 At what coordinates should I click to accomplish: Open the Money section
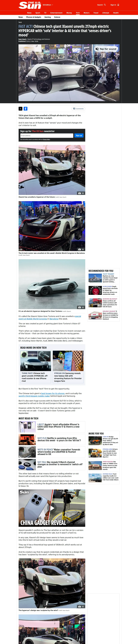pyautogui.click(x=69, y=13)
